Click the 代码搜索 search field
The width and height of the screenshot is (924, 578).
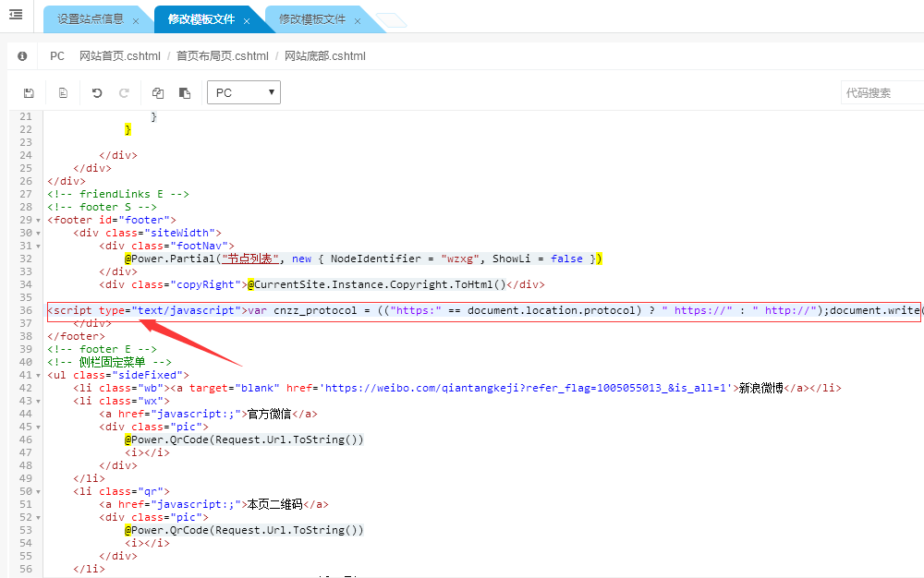pyautogui.click(x=882, y=93)
